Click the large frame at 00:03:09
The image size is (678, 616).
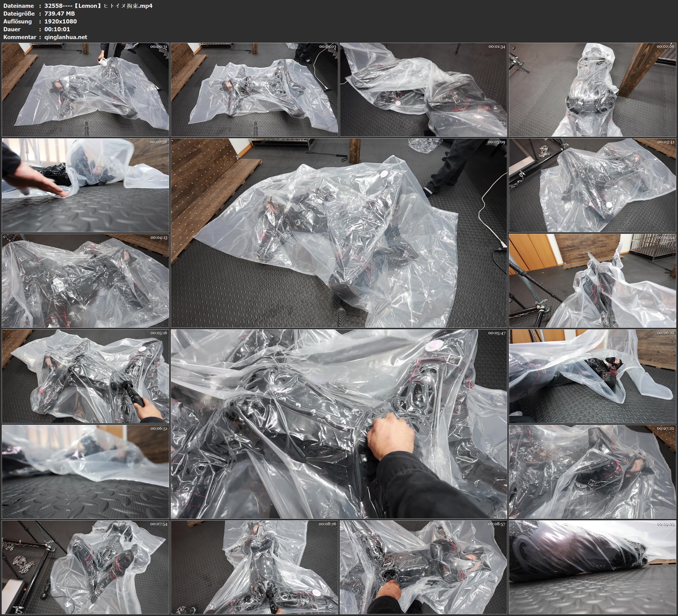[339, 233]
